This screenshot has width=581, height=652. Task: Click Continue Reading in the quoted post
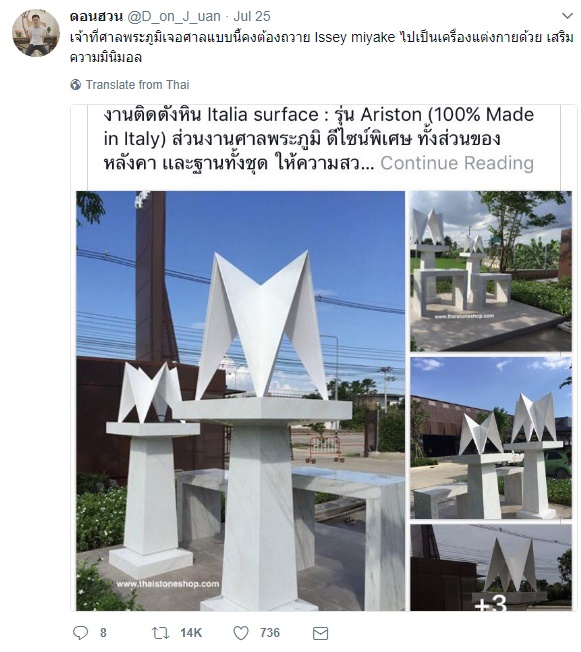[x=457, y=163]
